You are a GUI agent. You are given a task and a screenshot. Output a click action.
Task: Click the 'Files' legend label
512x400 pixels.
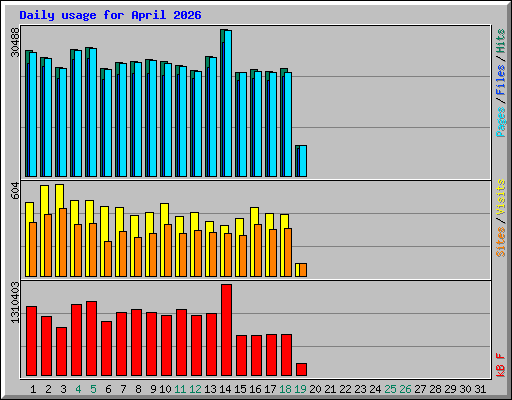(501, 80)
